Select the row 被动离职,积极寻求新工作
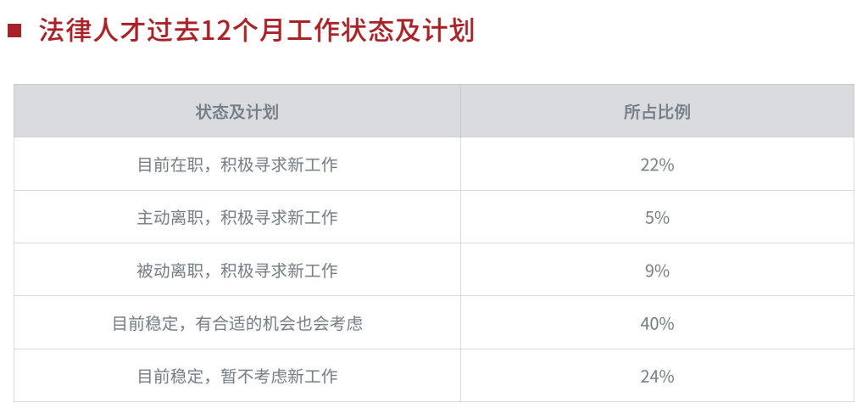 (434, 270)
